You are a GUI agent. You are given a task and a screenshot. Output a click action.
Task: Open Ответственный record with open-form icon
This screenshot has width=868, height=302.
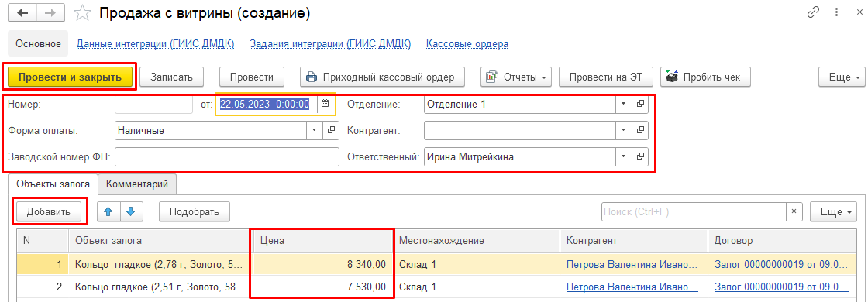pyautogui.click(x=640, y=156)
